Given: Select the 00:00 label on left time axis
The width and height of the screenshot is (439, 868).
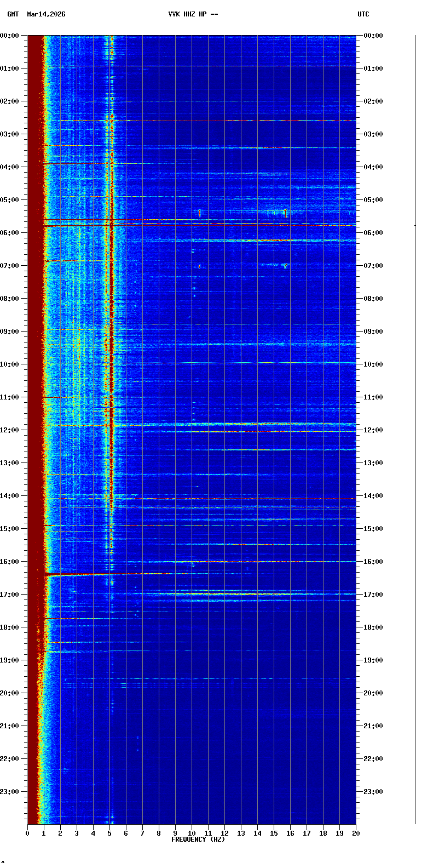Looking at the screenshot, I should [x=10, y=36].
